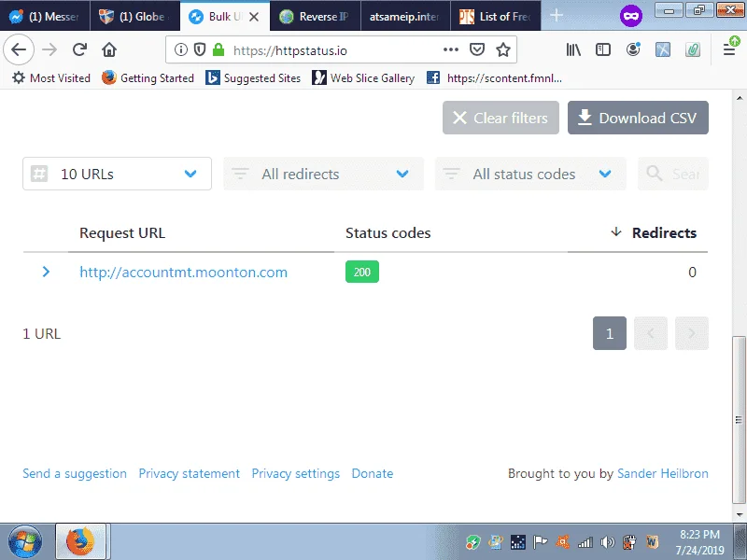Open the Privacy settings link

pyautogui.click(x=295, y=473)
